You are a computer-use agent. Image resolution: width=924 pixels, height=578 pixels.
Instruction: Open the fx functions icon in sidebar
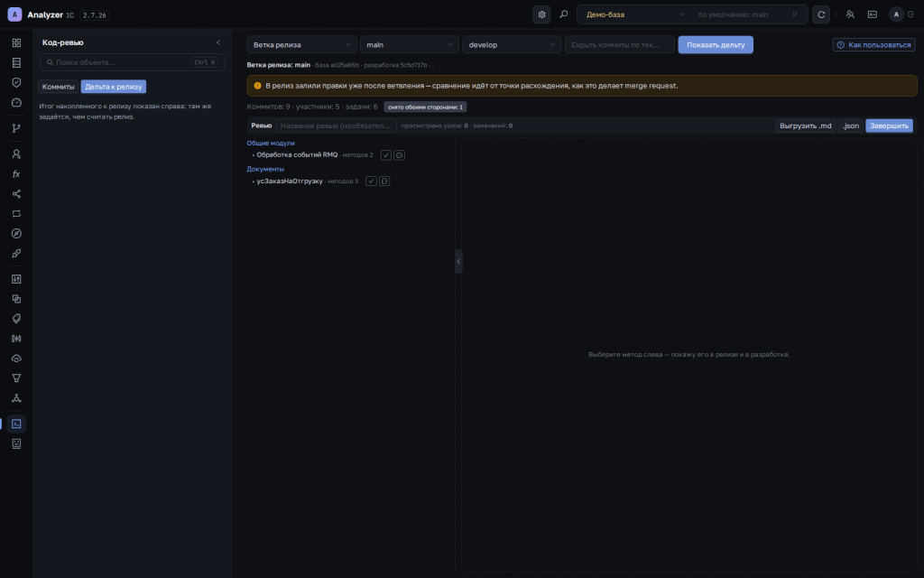(16, 174)
